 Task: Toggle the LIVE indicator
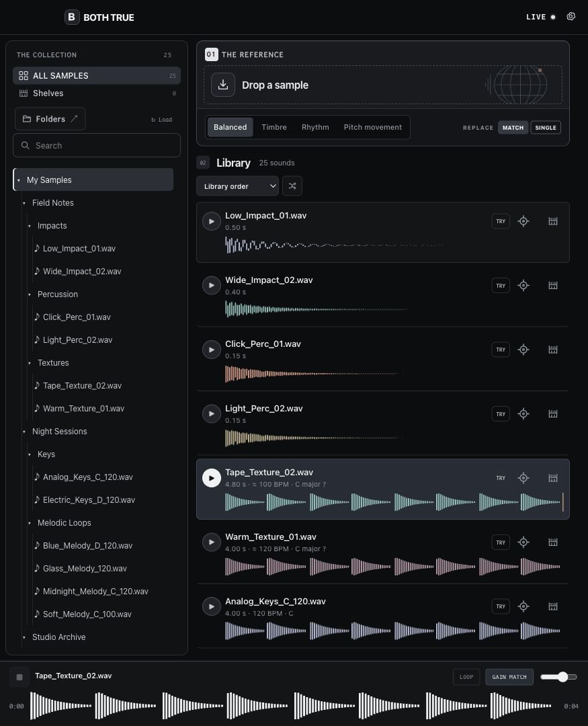541,17
